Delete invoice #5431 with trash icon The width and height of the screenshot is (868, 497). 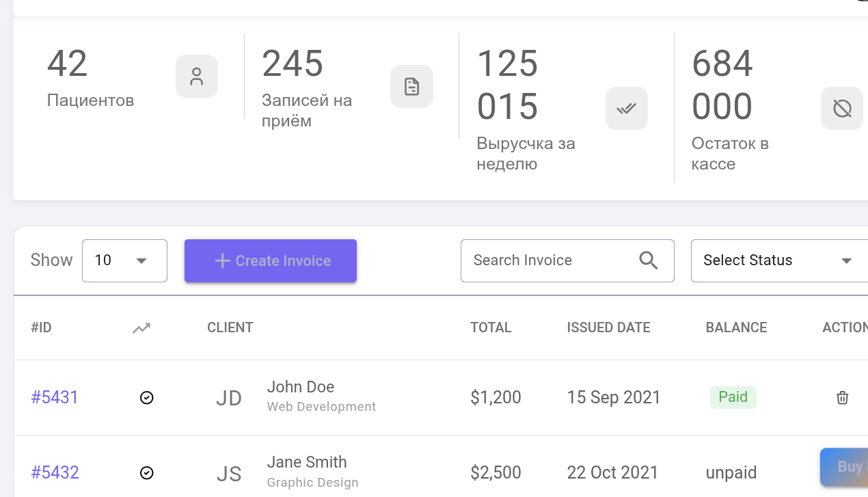point(842,397)
